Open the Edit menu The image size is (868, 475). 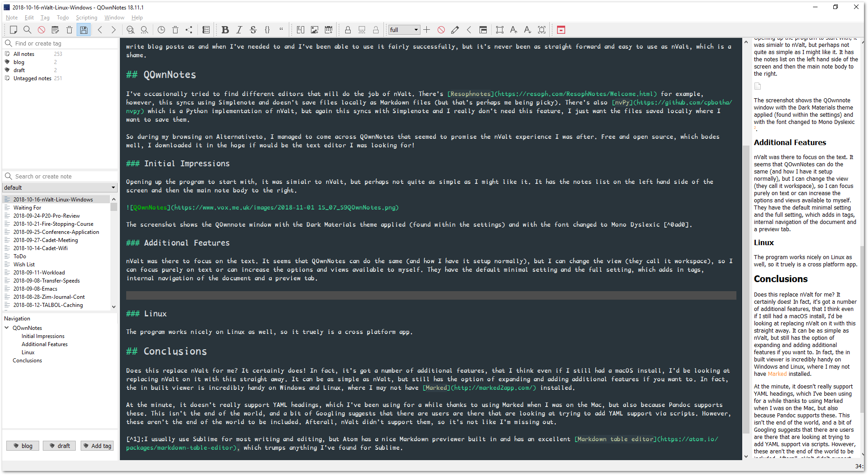click(x=29, y=18)
